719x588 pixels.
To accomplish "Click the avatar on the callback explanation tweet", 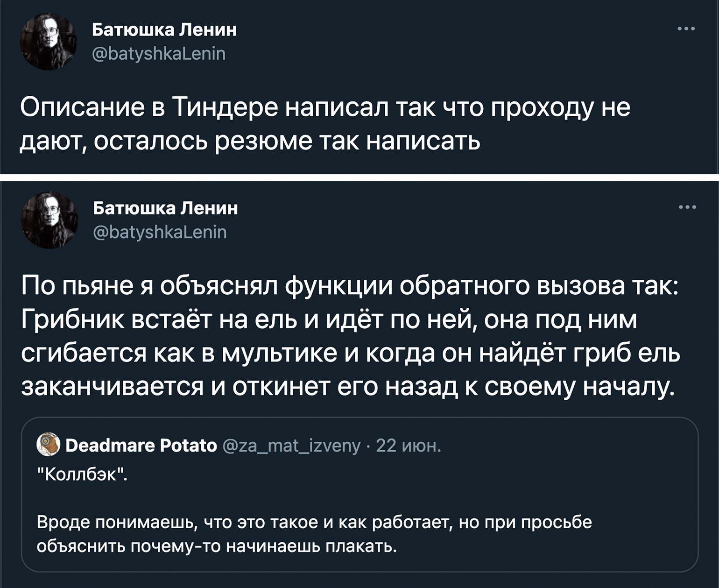I will coord(49,220).
